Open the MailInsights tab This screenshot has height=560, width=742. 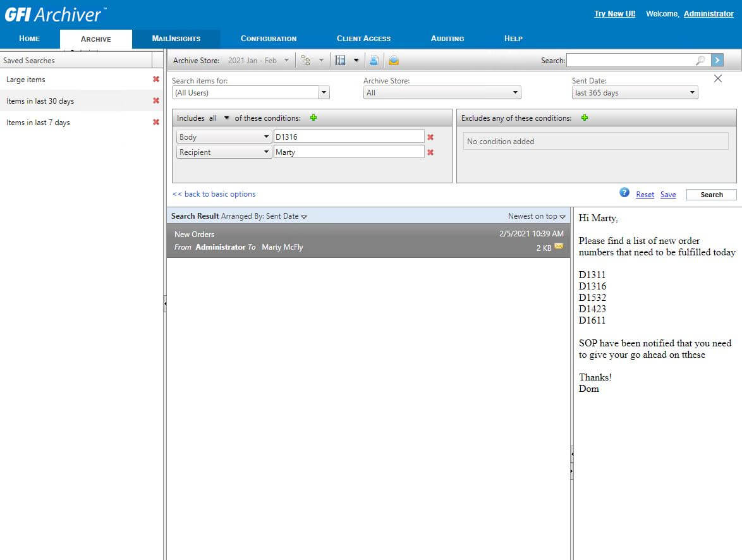tap(176, 39)
